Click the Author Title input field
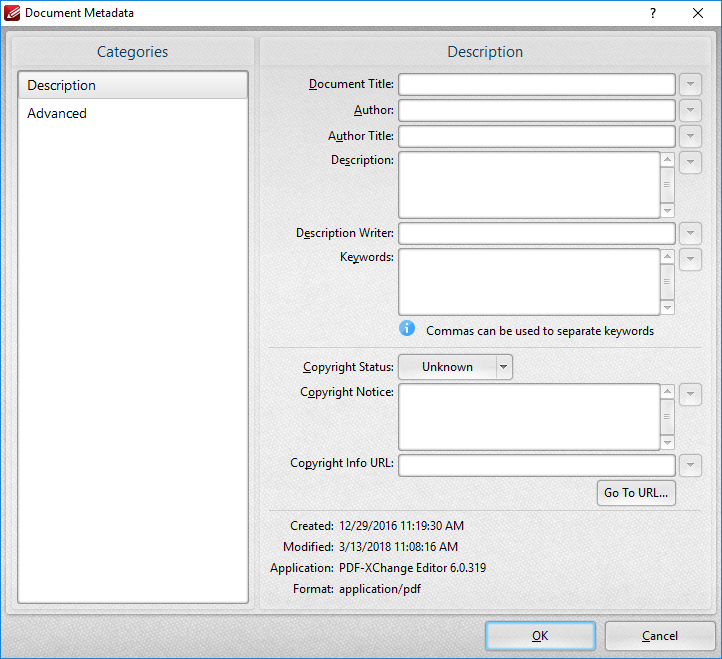The image size is (722, 659). click(536, 136)
